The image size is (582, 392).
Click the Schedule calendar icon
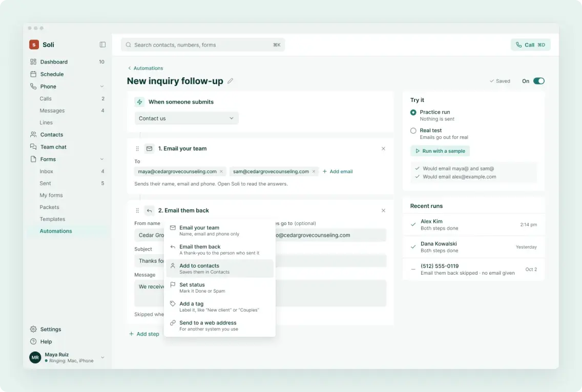tap(33, 74)
